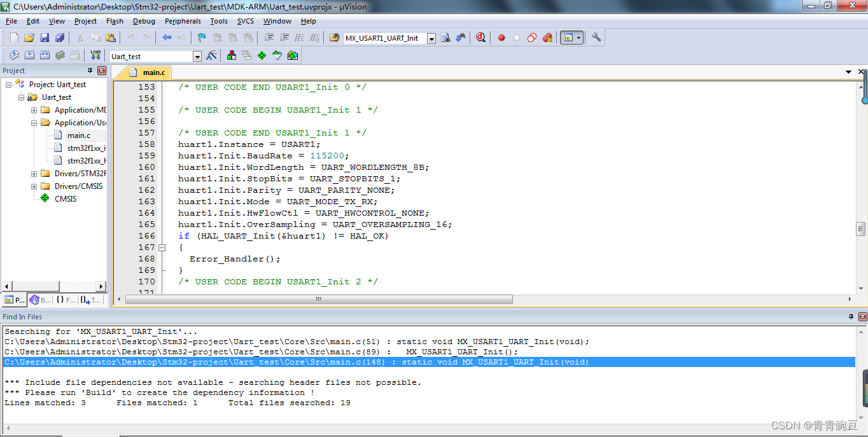
Task: Open the Peripherals menu
Action: 183,21
